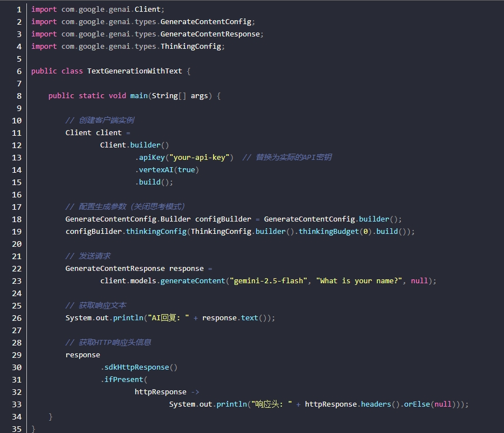Click the main method name
The height and width of the screenshot is (433, 504).
click(139, 96)
